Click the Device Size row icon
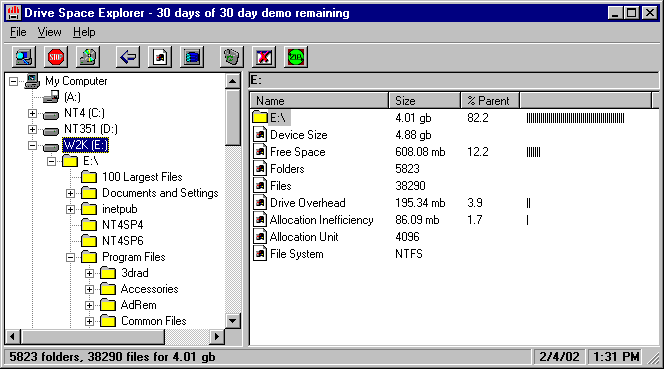The height and width of the screenshot is (369, 664). tap(260, 135)
